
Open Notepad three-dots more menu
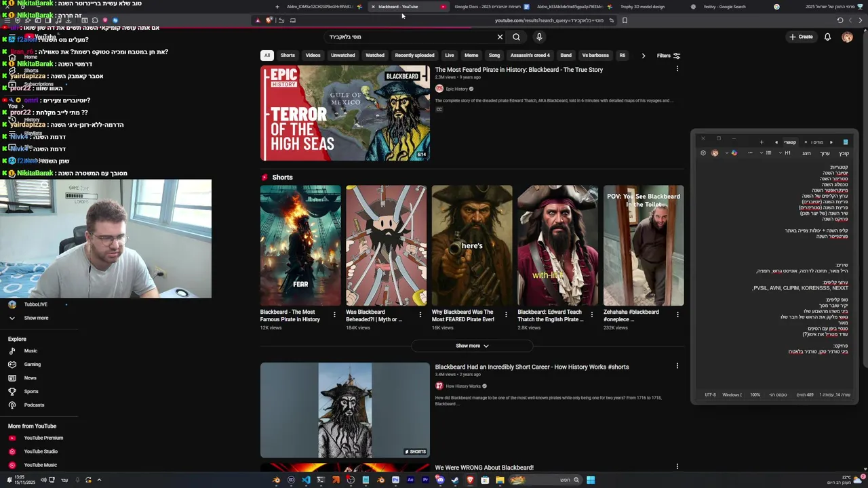[750, 153]
